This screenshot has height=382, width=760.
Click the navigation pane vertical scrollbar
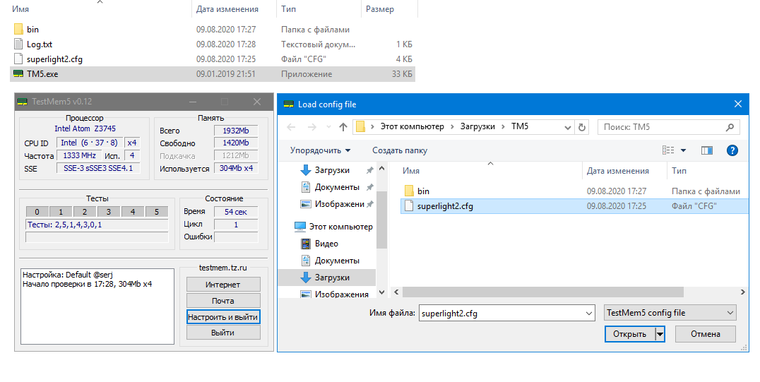[381, 220]
